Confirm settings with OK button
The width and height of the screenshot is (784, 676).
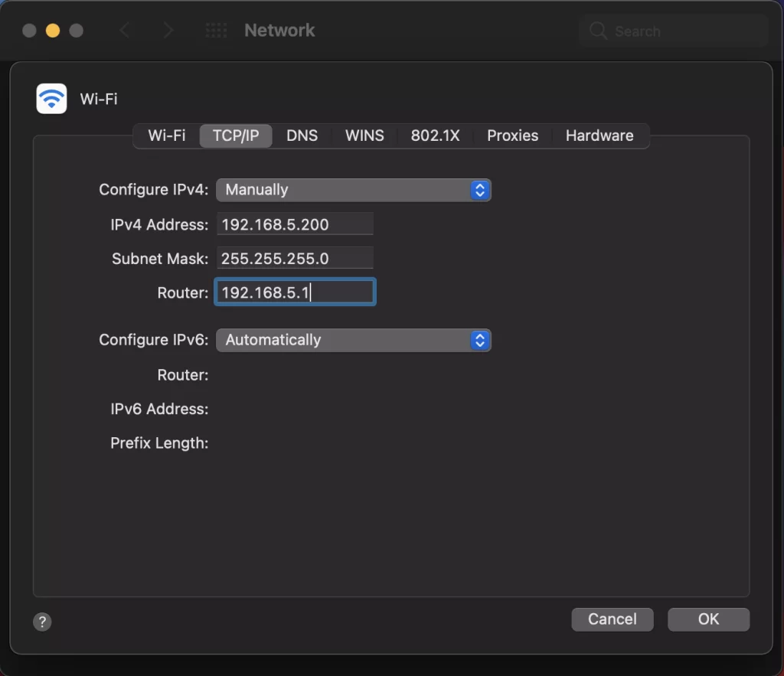click(708, 619)
